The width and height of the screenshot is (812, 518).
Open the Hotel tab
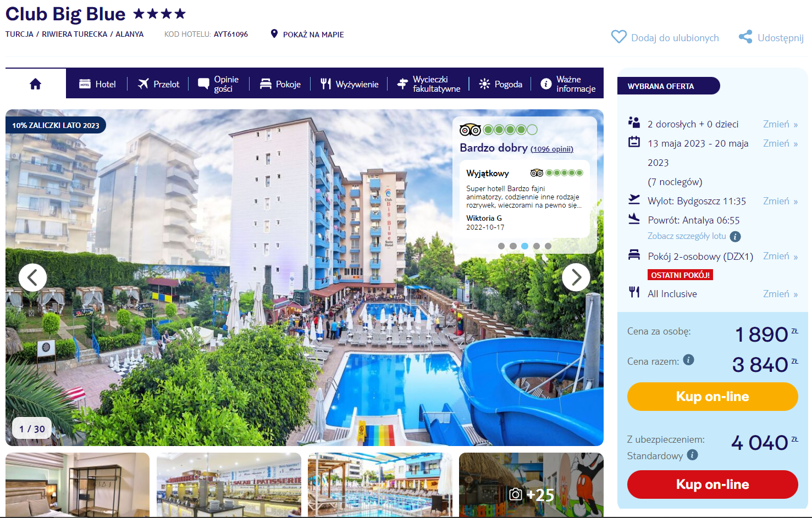[97, 84]
